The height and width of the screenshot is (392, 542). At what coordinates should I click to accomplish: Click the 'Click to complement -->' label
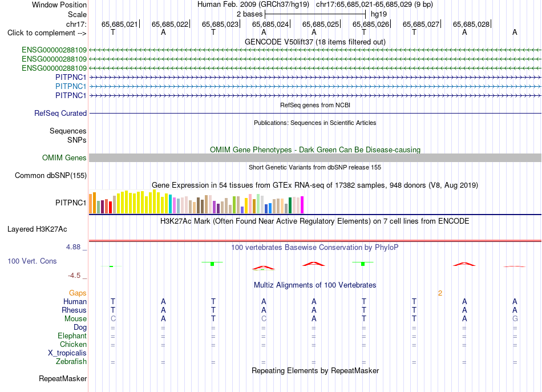point(47,33)
